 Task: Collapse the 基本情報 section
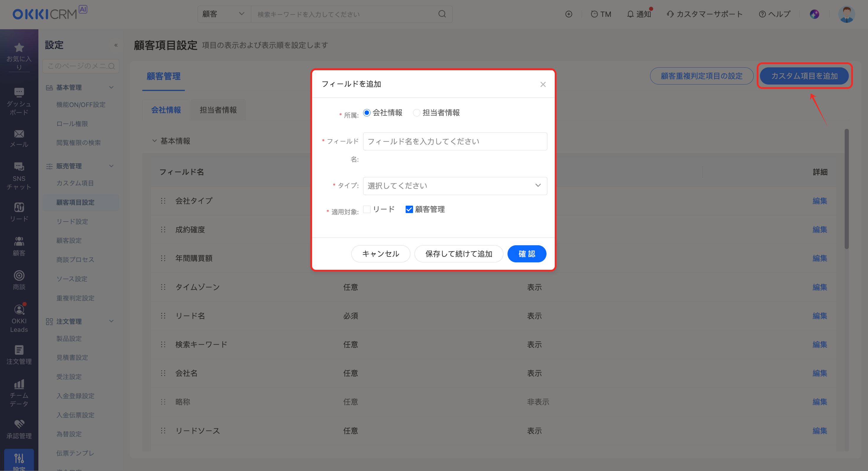click(154, 141)
